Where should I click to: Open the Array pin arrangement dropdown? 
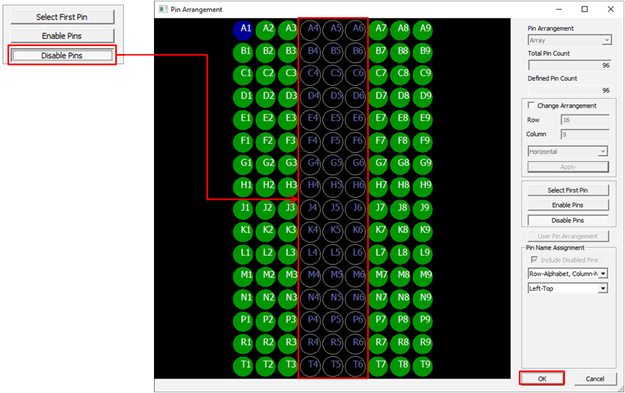pyautogui.click(x=570, y=40)
